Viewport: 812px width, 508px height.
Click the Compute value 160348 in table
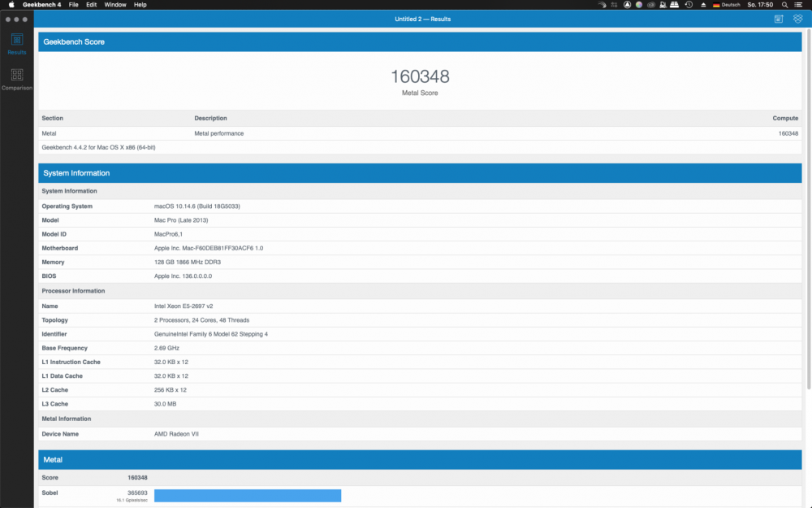click(788, 133)
